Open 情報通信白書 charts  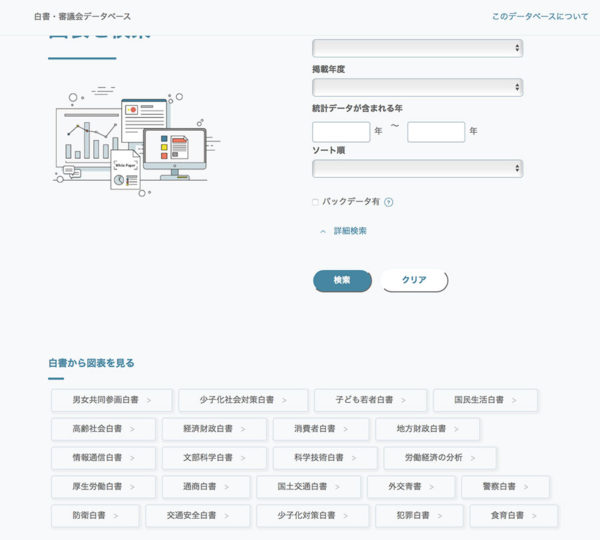(103, 458)
